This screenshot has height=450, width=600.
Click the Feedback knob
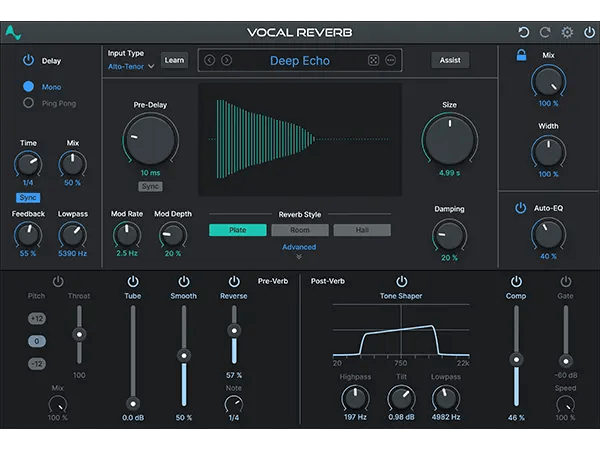[28, 235]
